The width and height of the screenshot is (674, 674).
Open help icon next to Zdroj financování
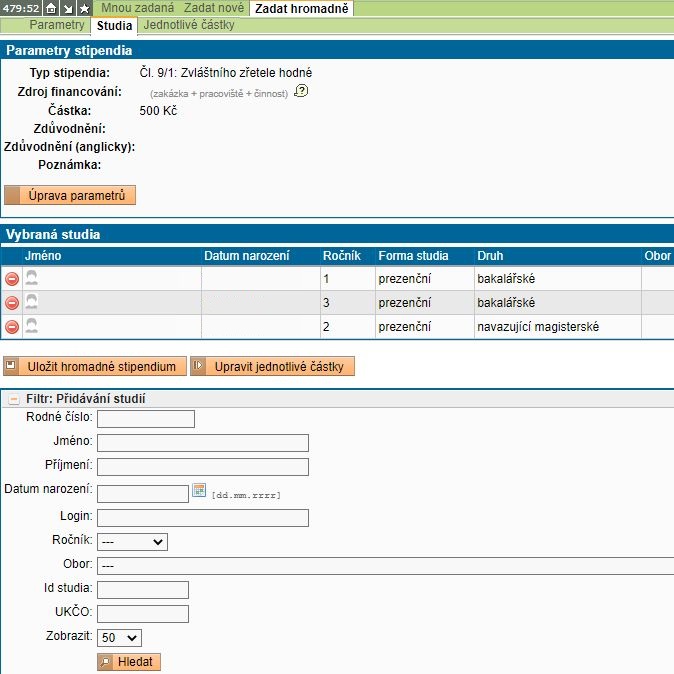tap(300, 91)
